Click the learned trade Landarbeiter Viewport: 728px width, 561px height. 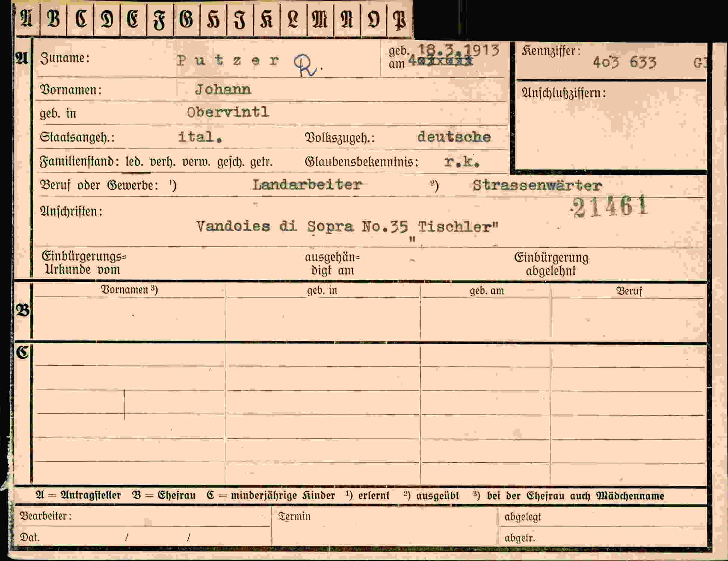[x=307, y=184]
